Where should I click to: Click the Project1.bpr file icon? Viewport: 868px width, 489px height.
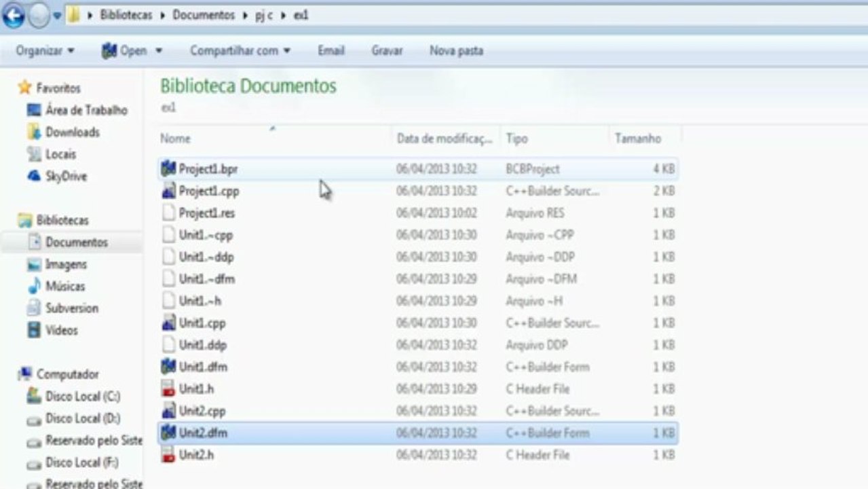point(168,168)
